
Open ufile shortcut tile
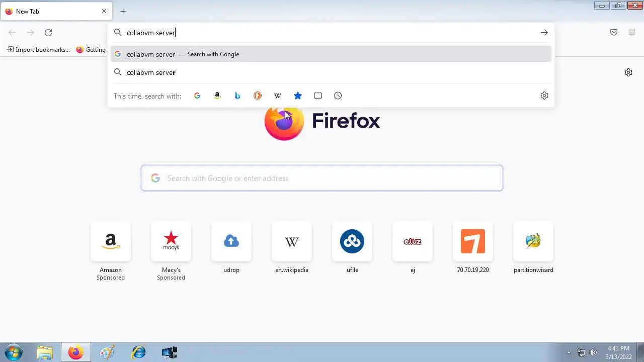tap(352, 241)
